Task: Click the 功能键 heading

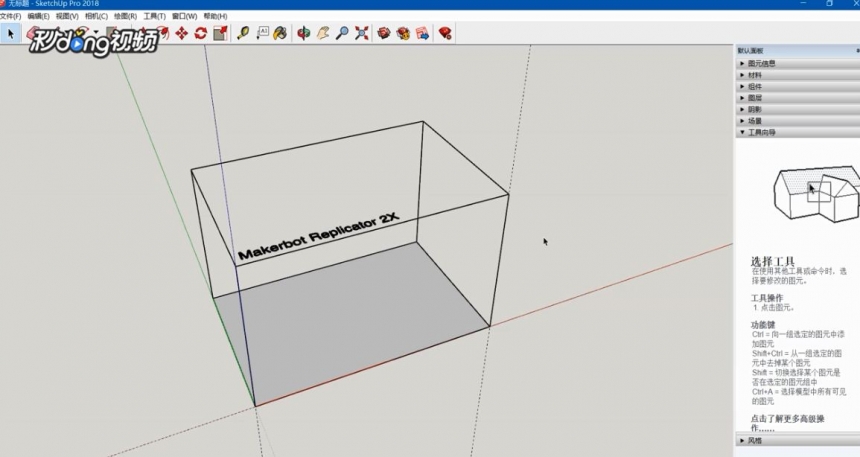Action: [763, 325]
